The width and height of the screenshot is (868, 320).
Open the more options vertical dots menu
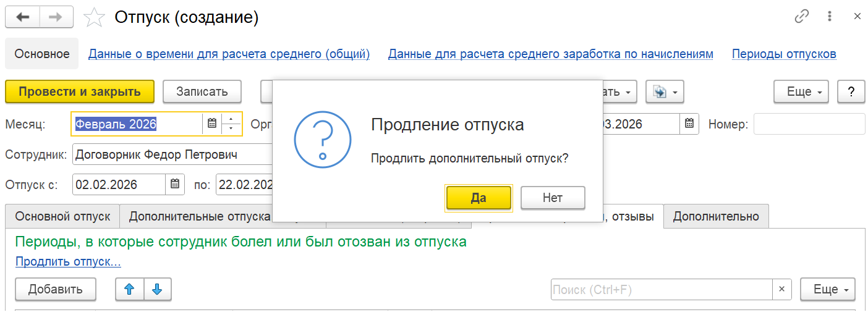coord(830,17)
